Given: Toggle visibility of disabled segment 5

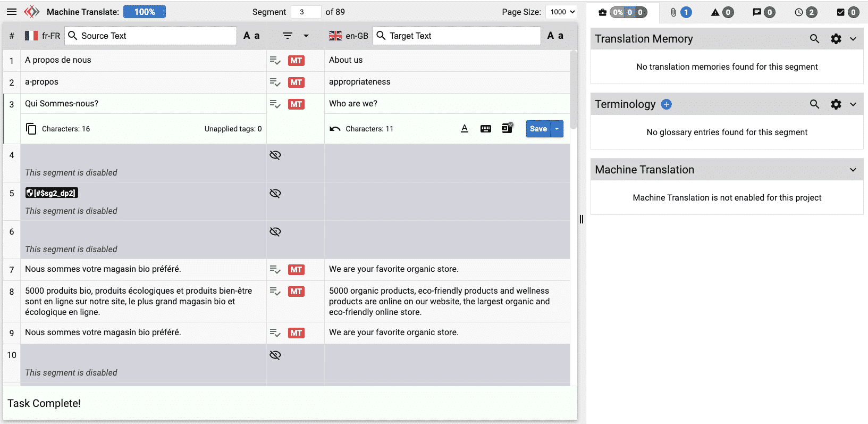Looking at the screenshot, I should 275,194.
